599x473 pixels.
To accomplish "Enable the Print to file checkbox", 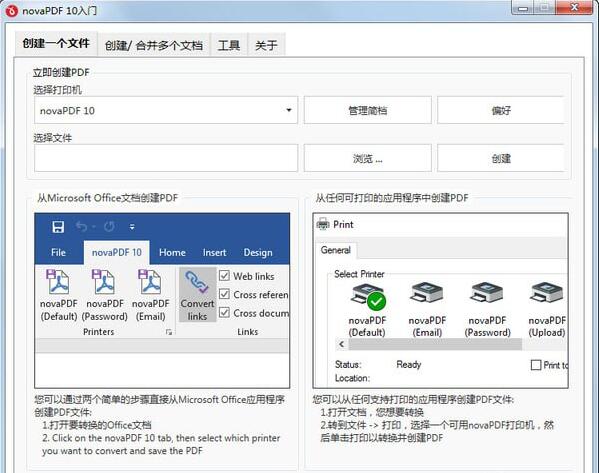I will 536,365.
